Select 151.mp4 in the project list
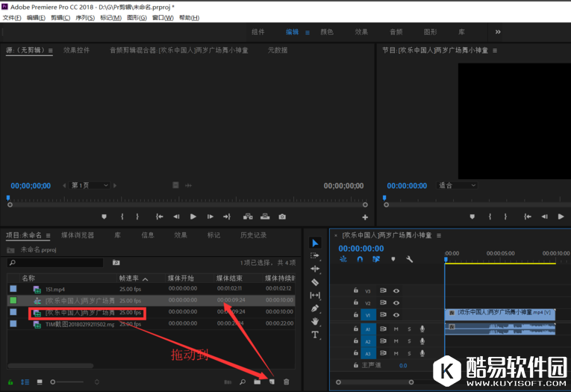The height and width of the screenshot is (392, 571). (56, 289)
